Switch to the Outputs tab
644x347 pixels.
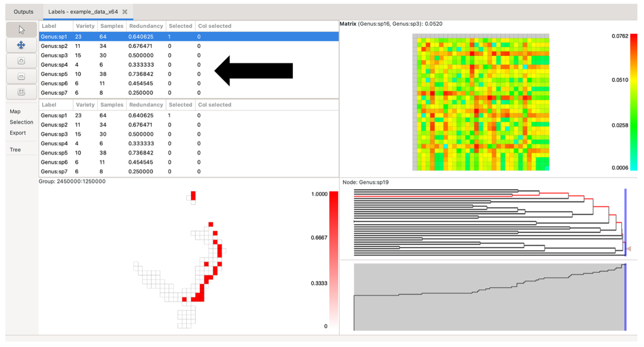pos(23,12)
